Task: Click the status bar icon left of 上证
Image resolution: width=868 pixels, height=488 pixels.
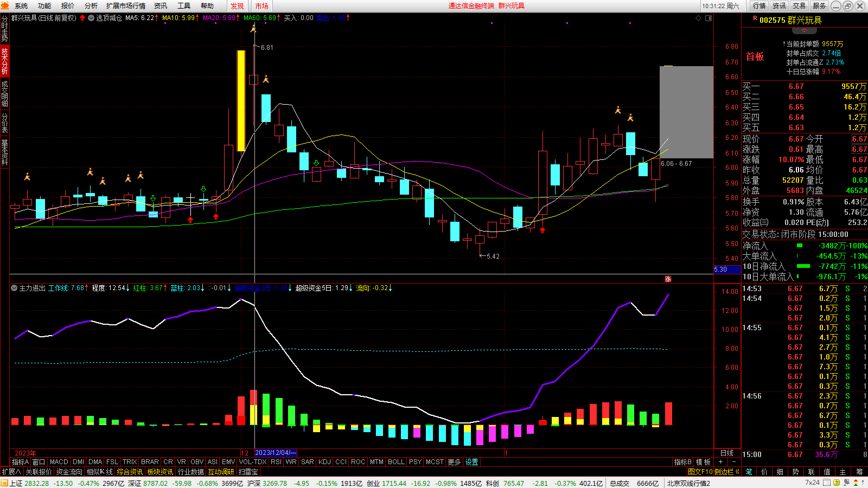Action: coord(4,483)
